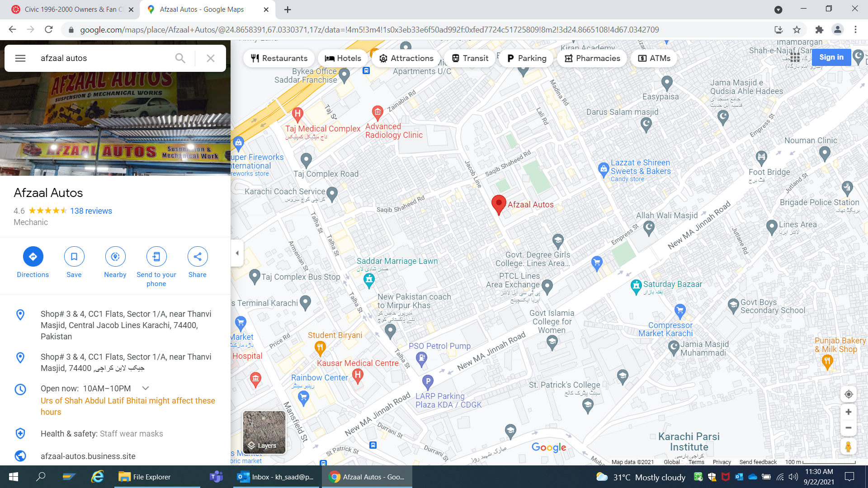Get Directions to Afzaal Autos
The width and height of the screenshot is (868, 488).
(x=33, y=263)
